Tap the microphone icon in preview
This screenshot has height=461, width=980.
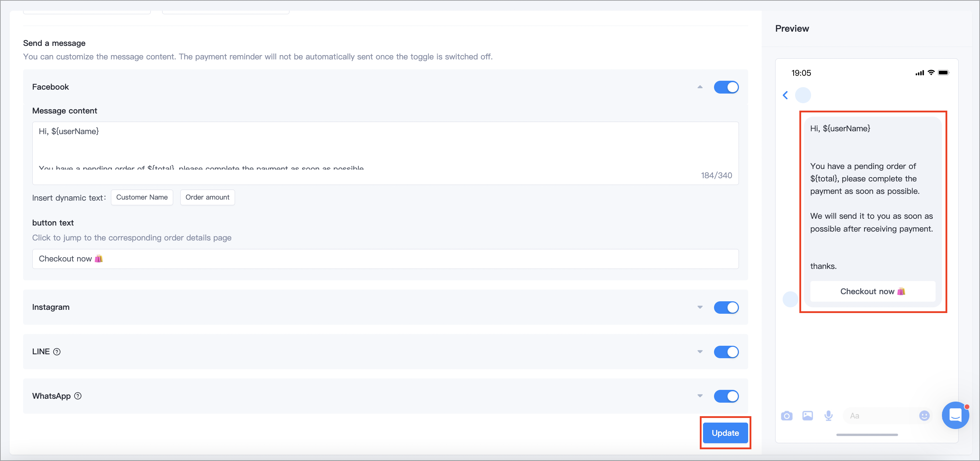(x=829, y=416)
